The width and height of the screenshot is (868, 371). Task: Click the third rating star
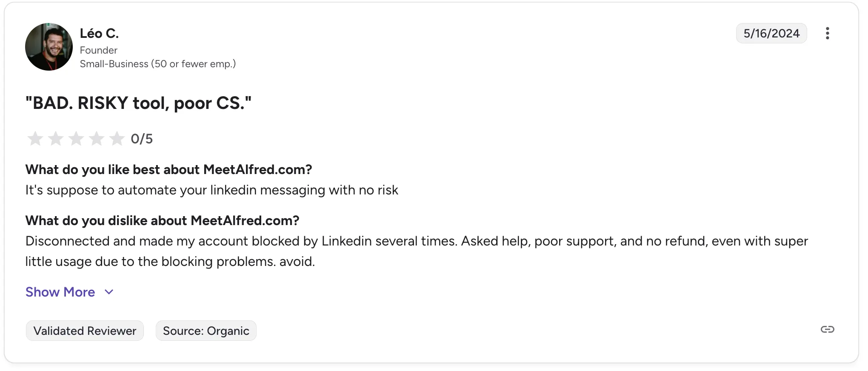76,139
